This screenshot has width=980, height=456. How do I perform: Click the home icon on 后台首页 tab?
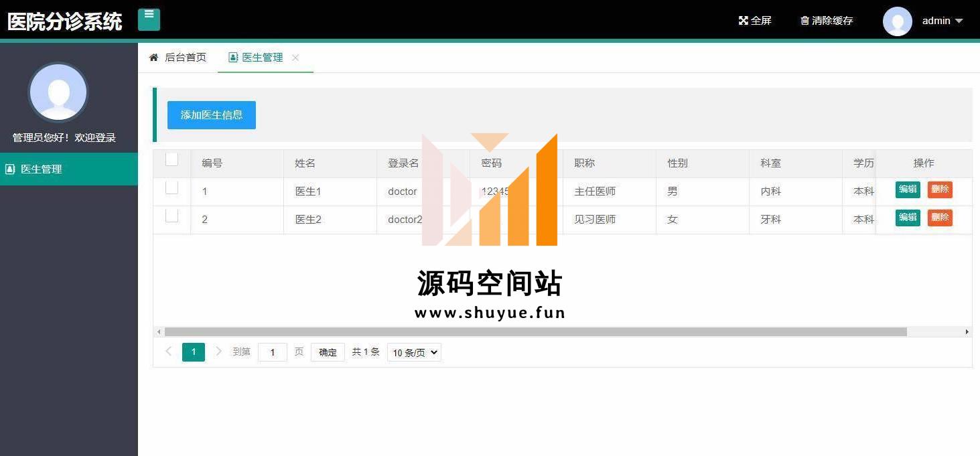click(x=153, y=58)
